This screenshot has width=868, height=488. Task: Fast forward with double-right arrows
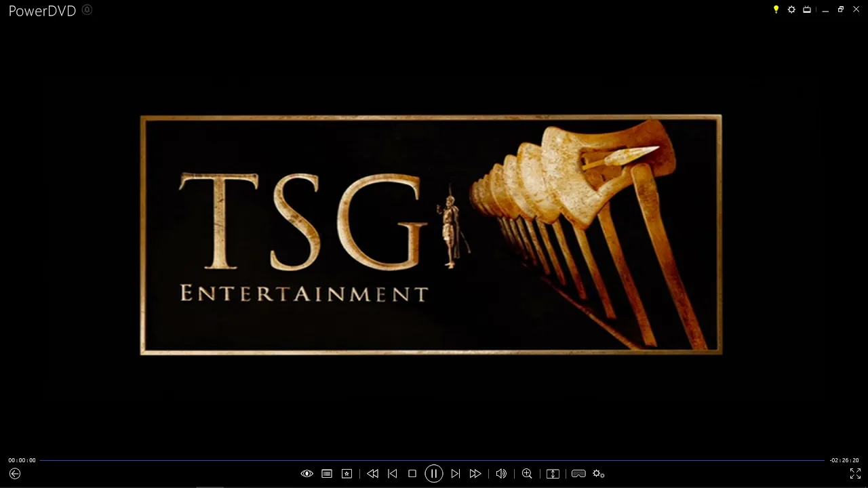(475, 474)
